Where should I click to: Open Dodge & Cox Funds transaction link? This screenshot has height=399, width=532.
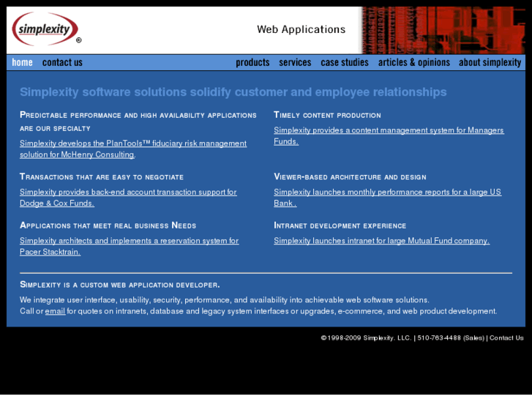[x=128, y=197]
